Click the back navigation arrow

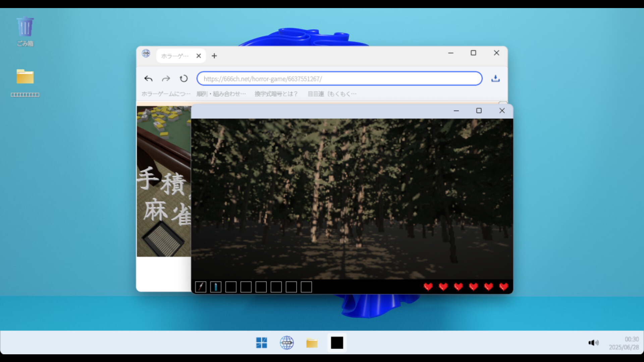pyautogui.click(x=149, y=78)
